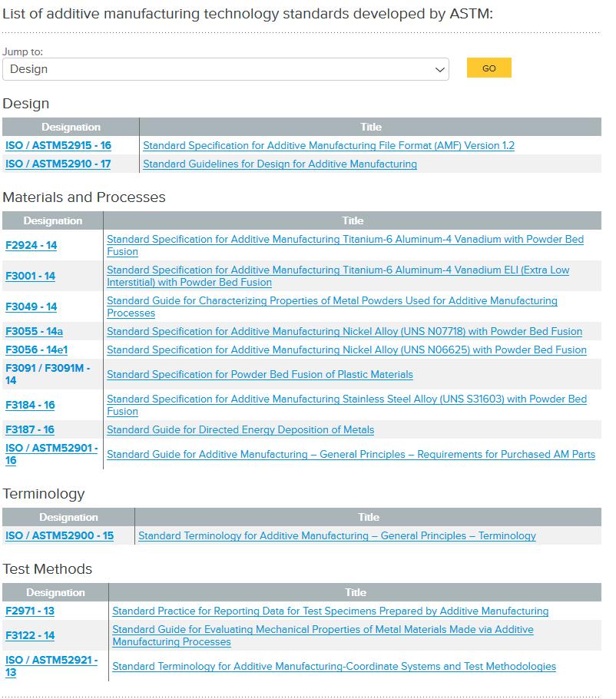Open ISO / ASTM52921 - 13 designation link

pos(51,666)
